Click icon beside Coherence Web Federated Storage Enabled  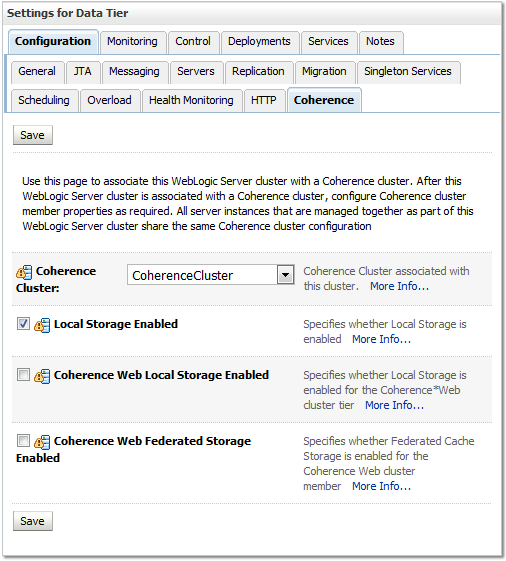pos(42,442)
